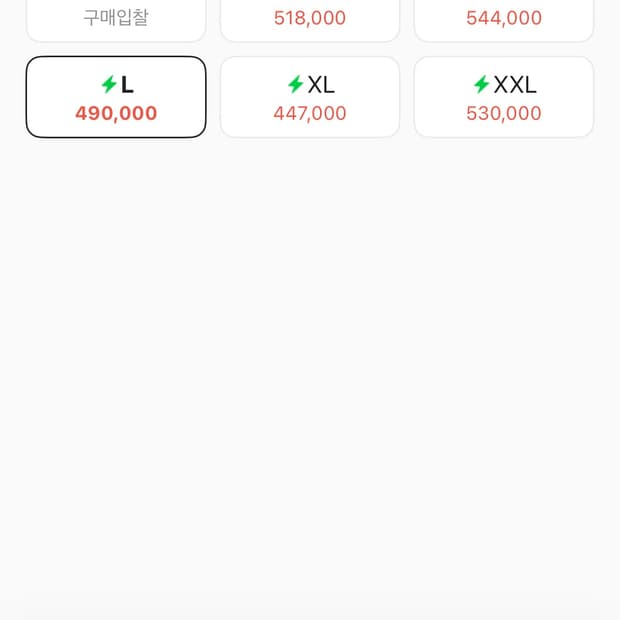
Task: Click the lightning icon beside L
Action: point(109,85)
